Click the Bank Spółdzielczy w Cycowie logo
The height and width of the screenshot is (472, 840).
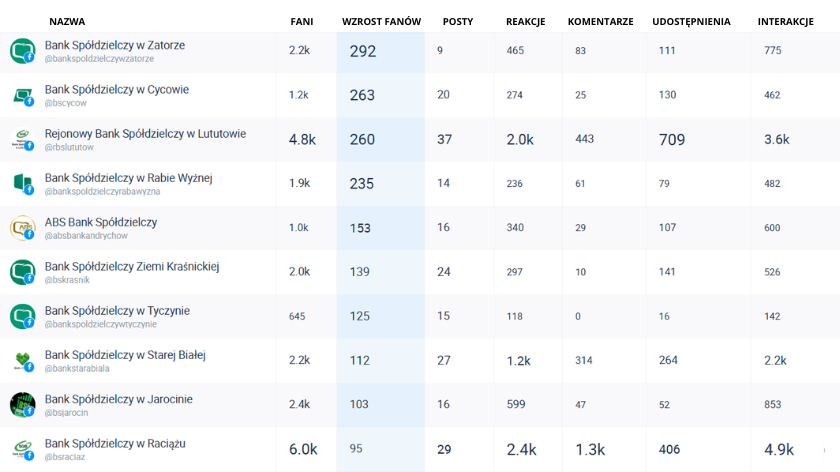point(22,96)
